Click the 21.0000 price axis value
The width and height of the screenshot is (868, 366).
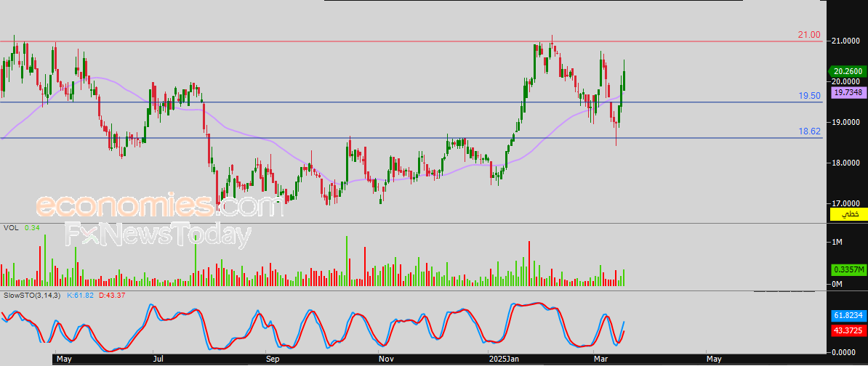click(845, 41)
